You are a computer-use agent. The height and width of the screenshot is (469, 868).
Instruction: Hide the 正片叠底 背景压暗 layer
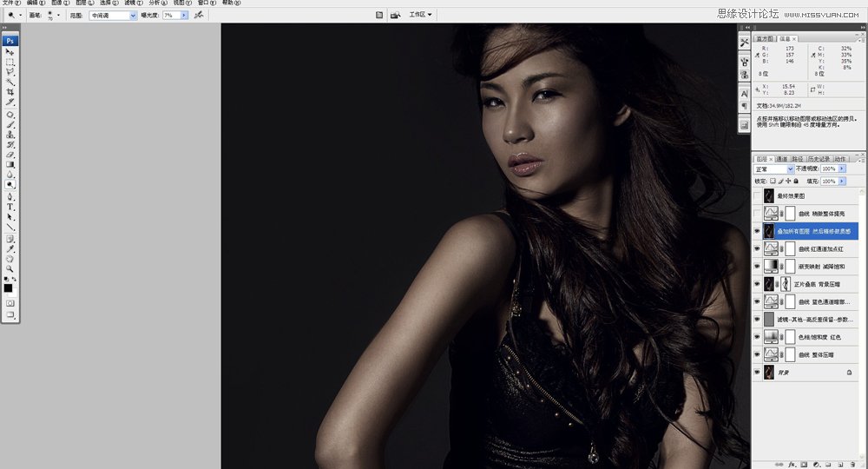coord(757,284)
